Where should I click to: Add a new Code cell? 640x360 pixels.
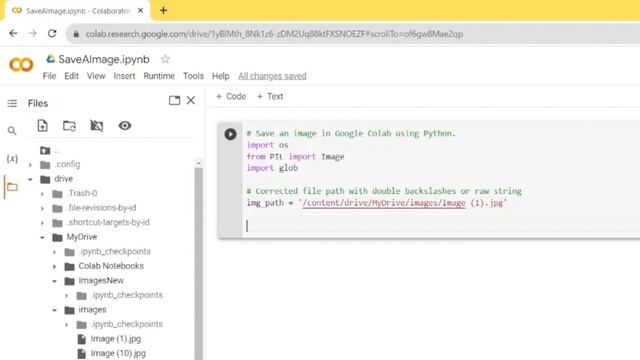point(231,96)
